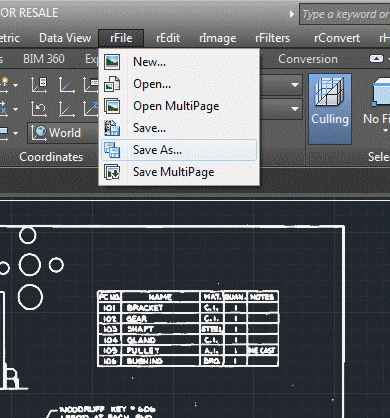Viewport: 390px width, 418px height.
Task: Click the UCS Named manager icon
Action: [x=39, y=84]
